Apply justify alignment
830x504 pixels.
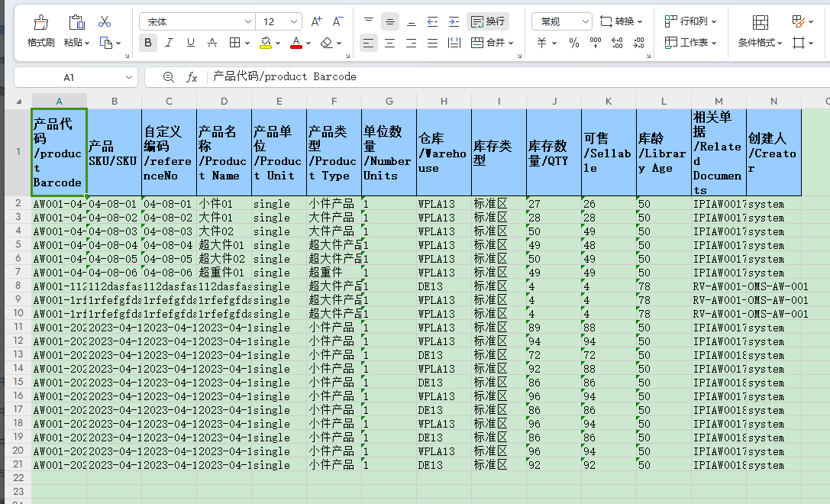(432, 43)
